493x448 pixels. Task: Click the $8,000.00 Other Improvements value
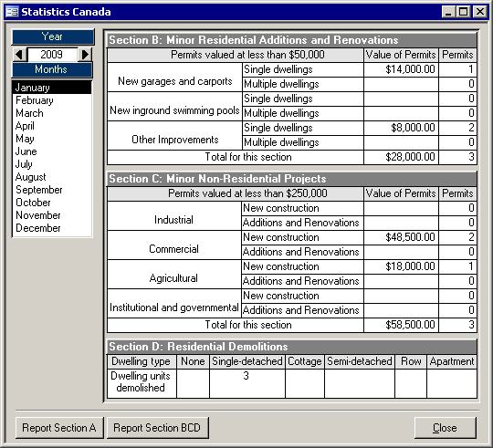pos(401,128)
